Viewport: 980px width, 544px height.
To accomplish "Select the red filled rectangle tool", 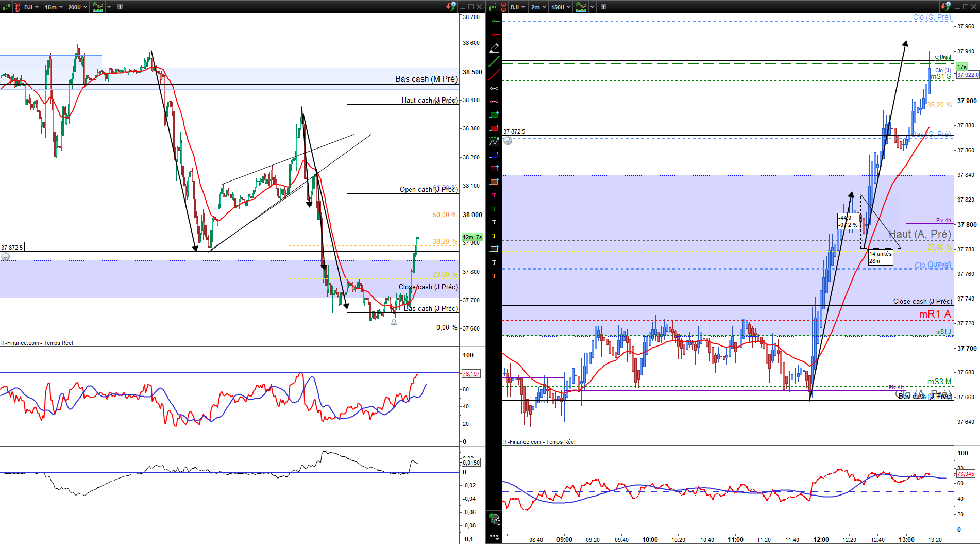I will click(494, 128).
